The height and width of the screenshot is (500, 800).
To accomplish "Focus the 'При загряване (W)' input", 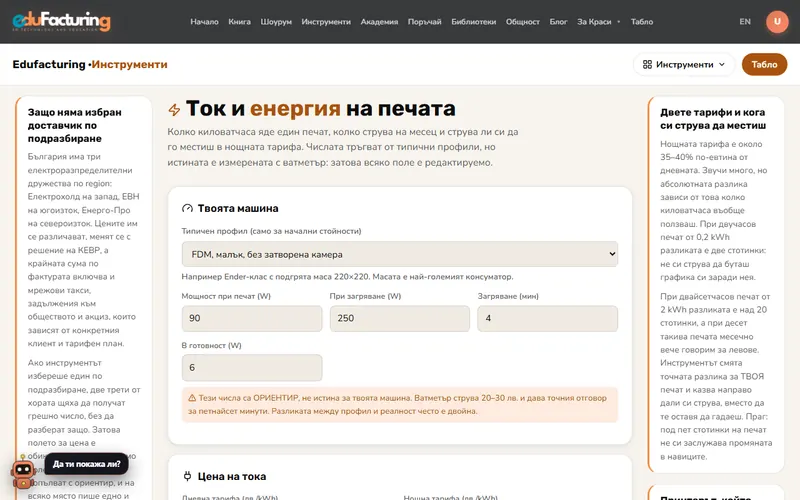I will pyautogui.click(x=399, y=318).
